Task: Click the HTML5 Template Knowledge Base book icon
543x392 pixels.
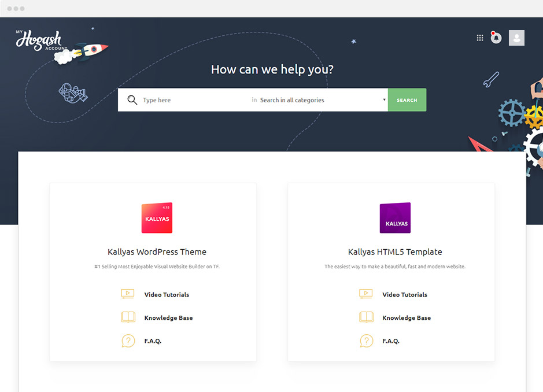Action: [366, 317]
